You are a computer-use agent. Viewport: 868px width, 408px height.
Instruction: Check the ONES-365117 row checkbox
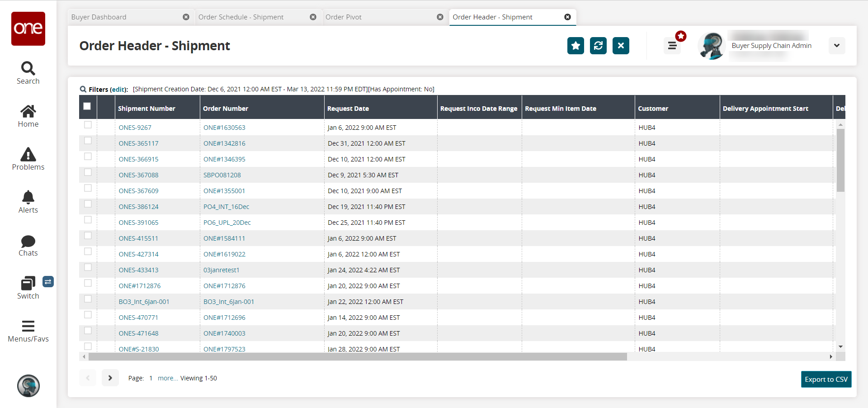pos(88,141)
